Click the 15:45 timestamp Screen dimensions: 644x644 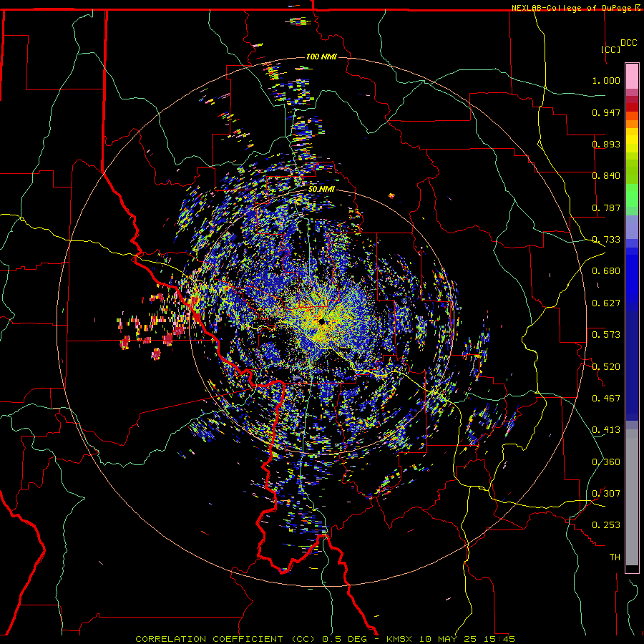[x=499, y=639]
